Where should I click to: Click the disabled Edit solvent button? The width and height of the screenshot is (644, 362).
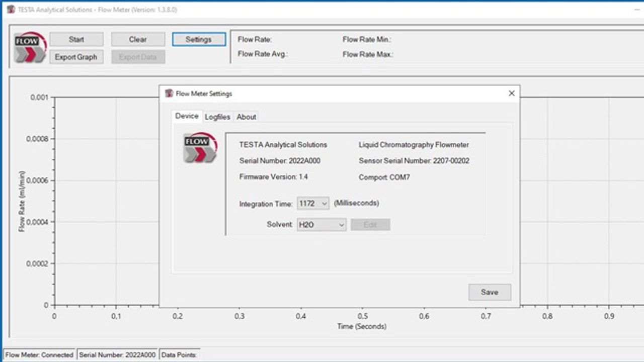[x=370, y=225]
